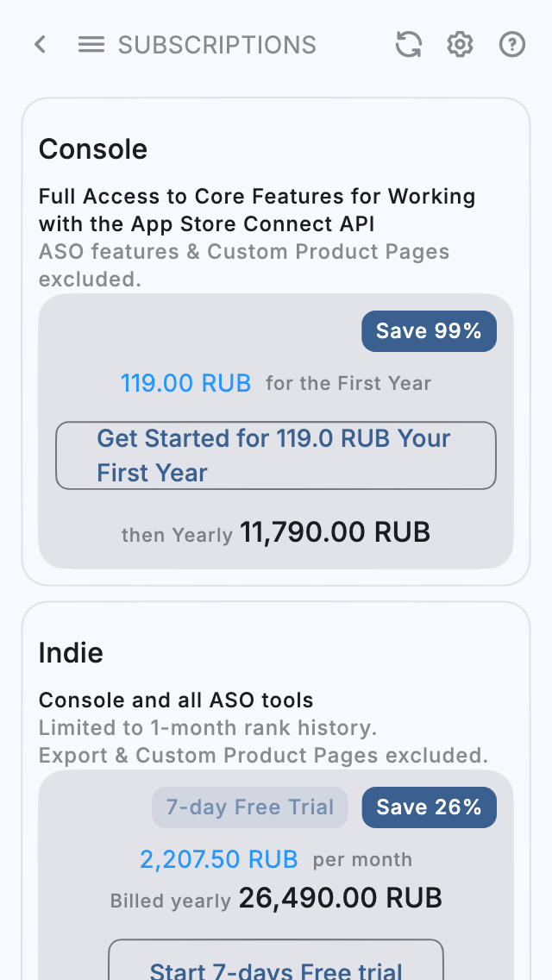Image resolution: width=552 pixels, height=980 pixels.
Task: Tap the 119.00 RUB price label
Action: 186,383
